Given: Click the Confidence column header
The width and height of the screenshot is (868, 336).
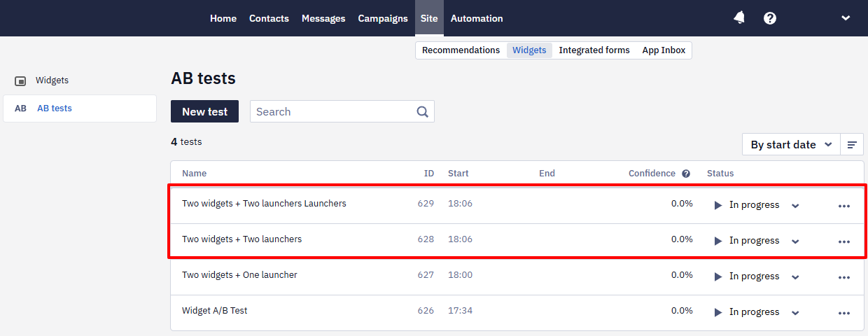Looking at the screenshot, I should click(x=652, y=174).
